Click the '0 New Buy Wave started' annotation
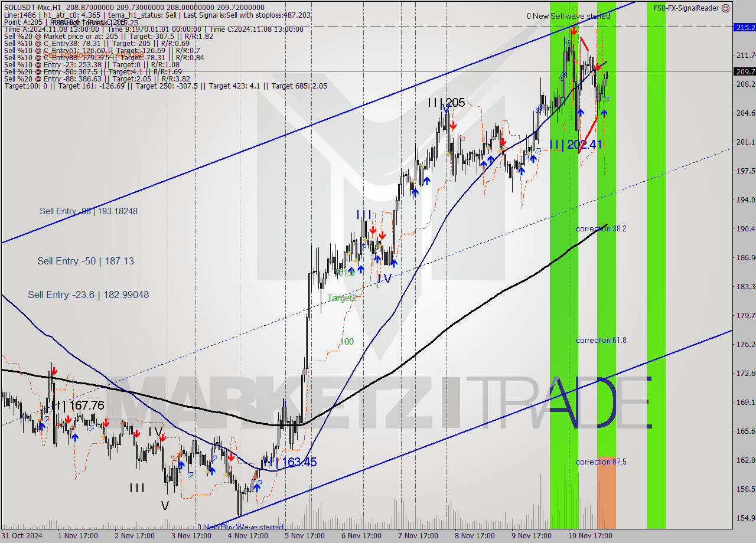 point(240,526)
